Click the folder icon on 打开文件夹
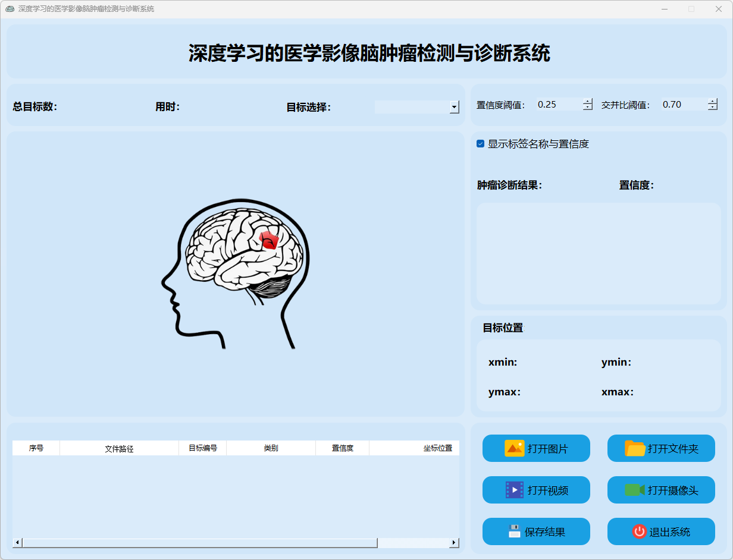733x560 pixels. 635,448
